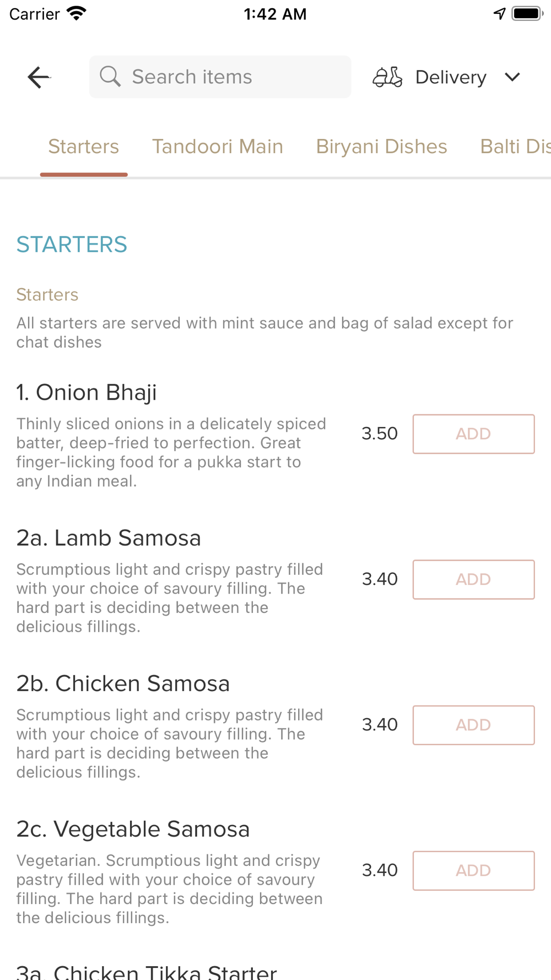Add Onion Bhaji to the order
This screenshot has height=980, width=551.
coord(473,434)
